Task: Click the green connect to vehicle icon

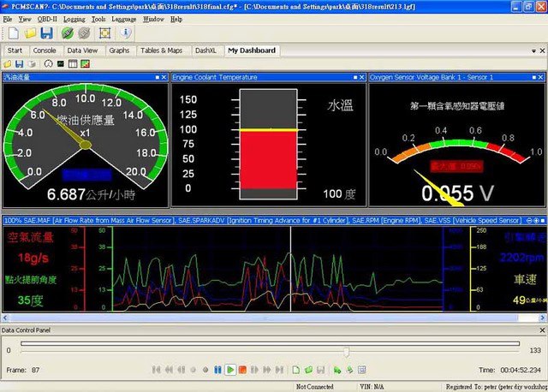Action: (68, 33)
